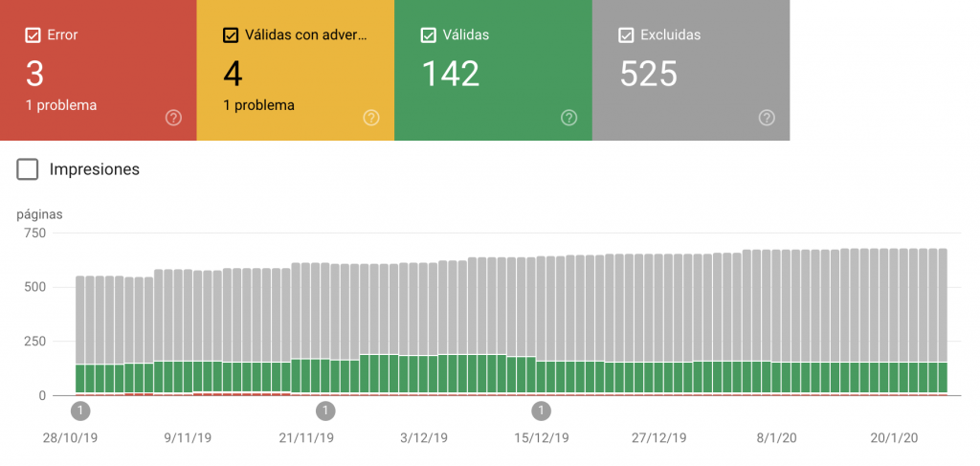The image size is (980, 466).
Task: Click annotation marker near 21/11/19
Action: tap(325, 411)
